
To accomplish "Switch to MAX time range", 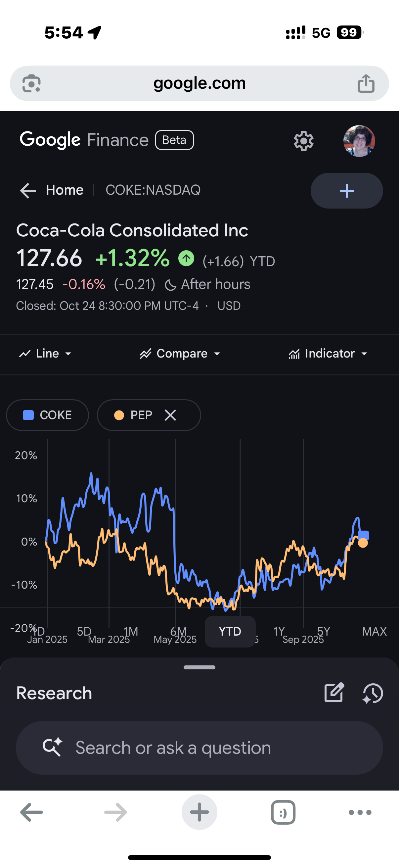I will click(x=374, y=631).
